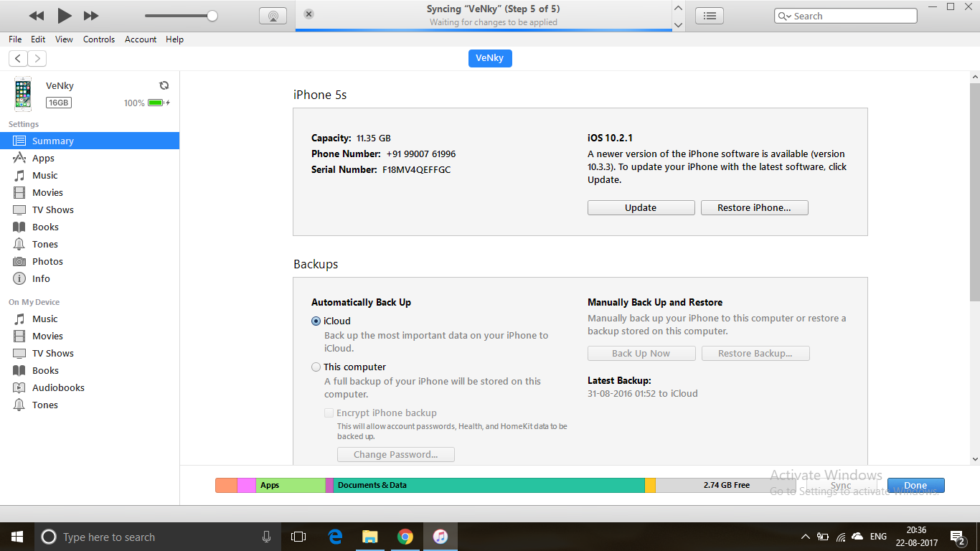This screenshot has width=980, height=551.
Task: Open the Up Next list button
Action: pos(710,16)
